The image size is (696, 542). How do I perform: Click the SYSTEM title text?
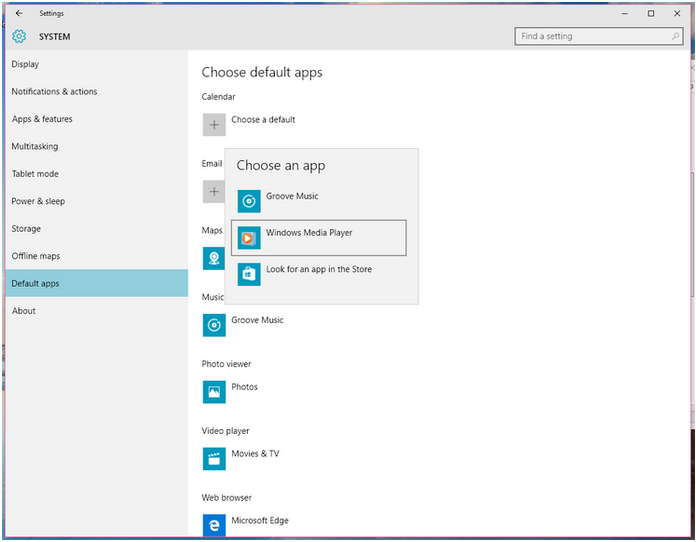[55, 37]
